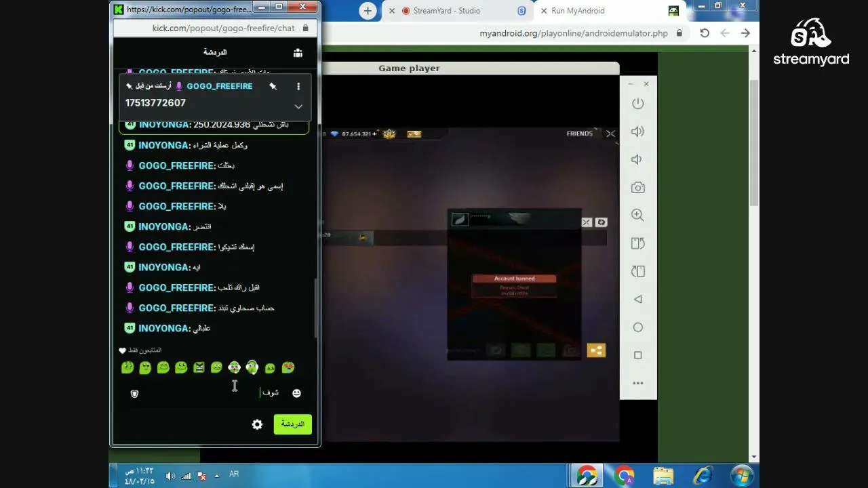
Task: Click GOGO_FREEFIRE username in the pinned message header
Action: point(219,86)
